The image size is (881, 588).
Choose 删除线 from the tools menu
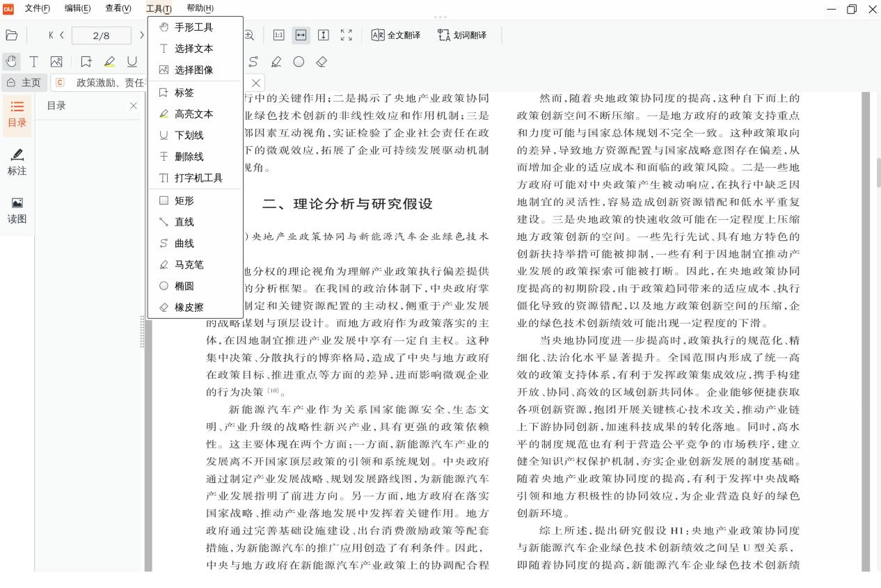tap(196, 157)
